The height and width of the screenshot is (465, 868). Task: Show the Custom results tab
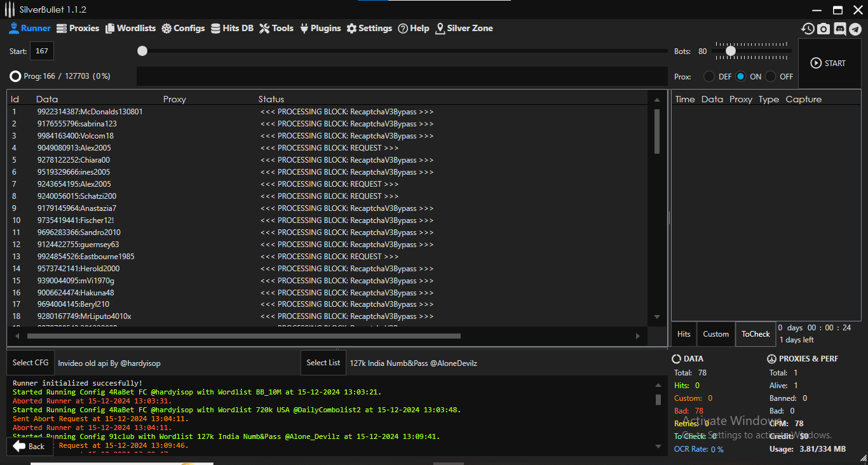click(x=715, y=334)
